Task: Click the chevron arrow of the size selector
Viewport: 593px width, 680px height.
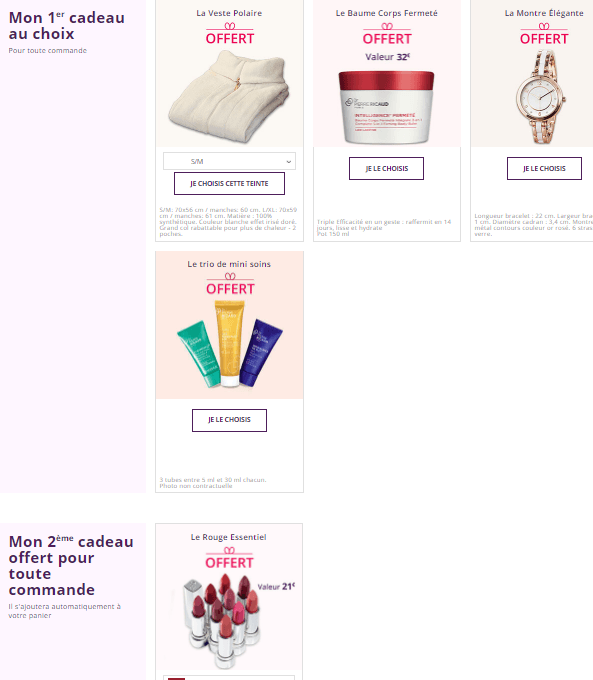Action: [288, 162]
